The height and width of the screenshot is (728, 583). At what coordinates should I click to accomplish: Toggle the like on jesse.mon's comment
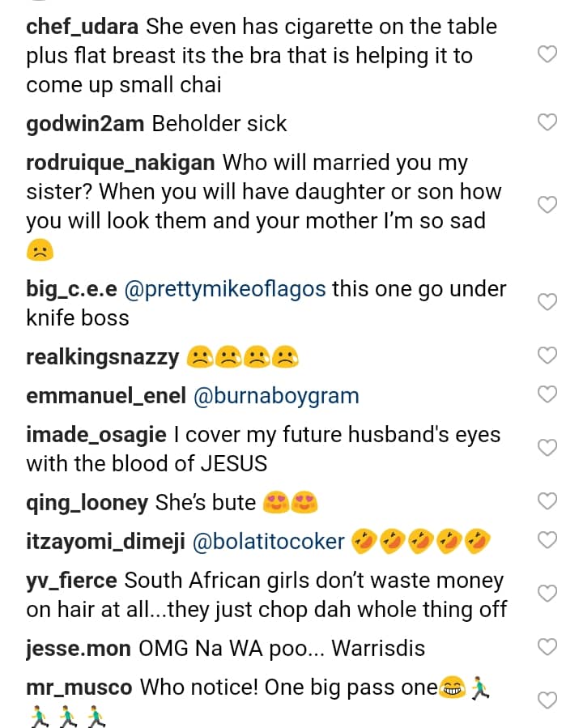click(548, 647)
